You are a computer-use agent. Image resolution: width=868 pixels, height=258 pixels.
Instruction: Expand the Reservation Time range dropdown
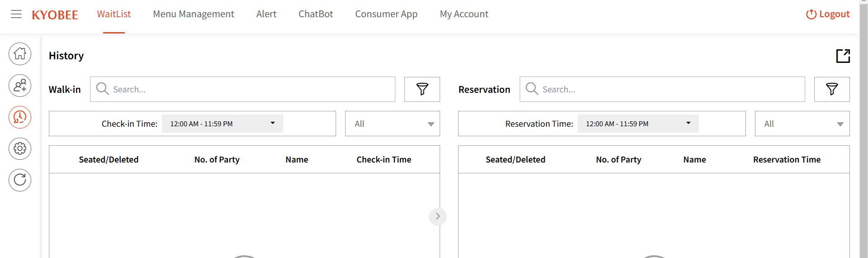638,124
